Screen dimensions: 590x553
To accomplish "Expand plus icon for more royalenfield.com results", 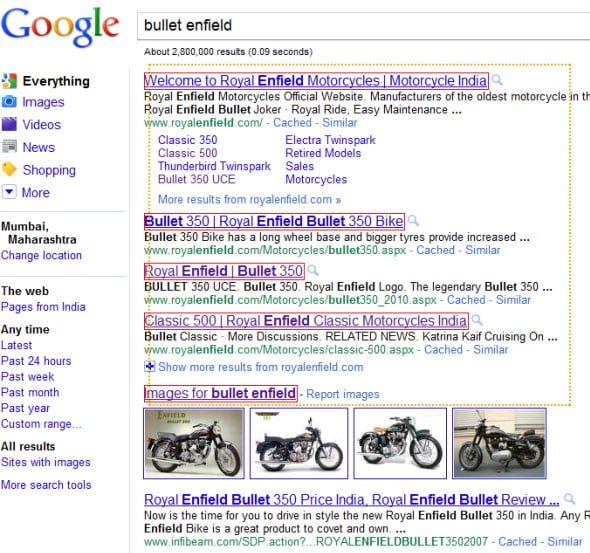I will [x=149, y=366].
